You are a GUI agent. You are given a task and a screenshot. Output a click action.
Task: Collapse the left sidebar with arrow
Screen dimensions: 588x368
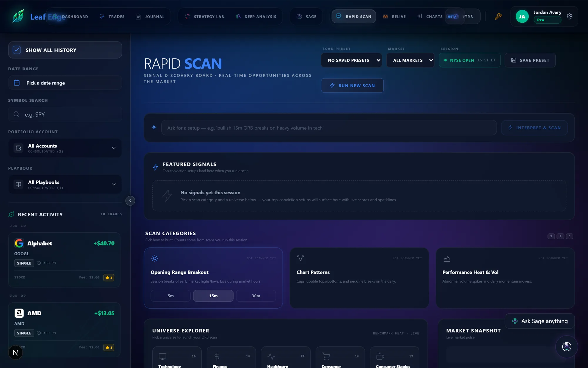130,201
